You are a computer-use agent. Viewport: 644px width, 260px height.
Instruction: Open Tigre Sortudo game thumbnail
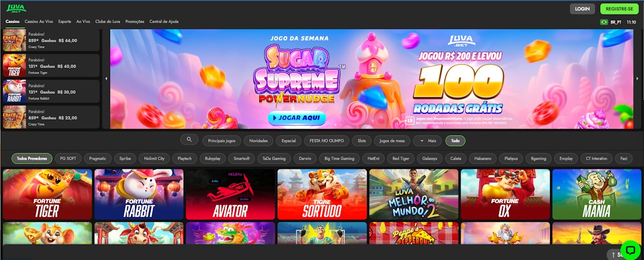(322, 195)
